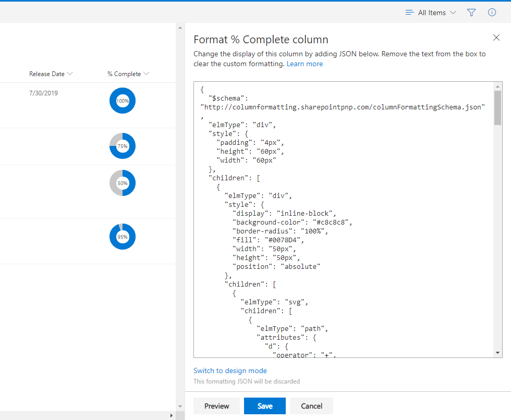
Task: Expand the All Items view dropdown
Action: pyautogui.click(x=453, y=13)
